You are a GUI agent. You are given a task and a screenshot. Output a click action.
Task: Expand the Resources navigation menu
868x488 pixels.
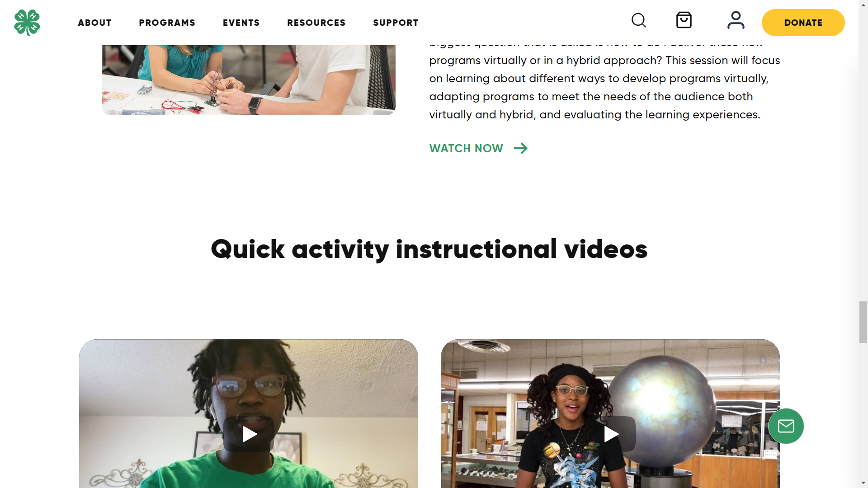(x=316, y=23)
